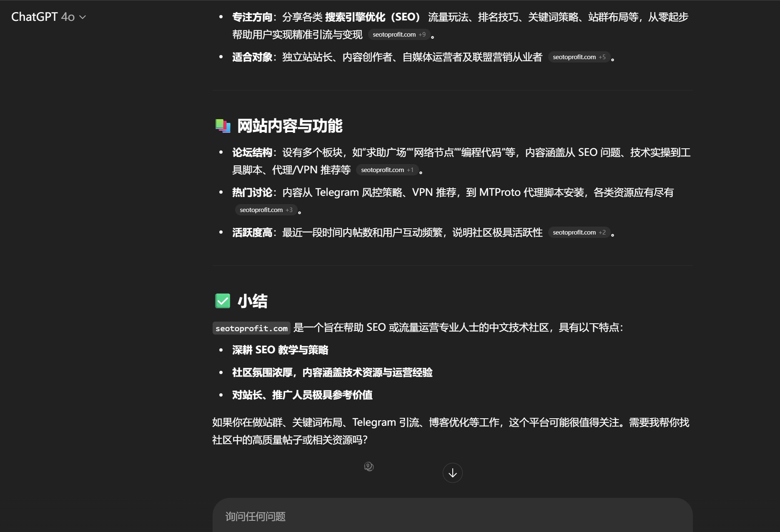The height and width of the screenshot is (532, 780).
Task: Click the books emoji beside 网站内容与功能
Action: 223,125
